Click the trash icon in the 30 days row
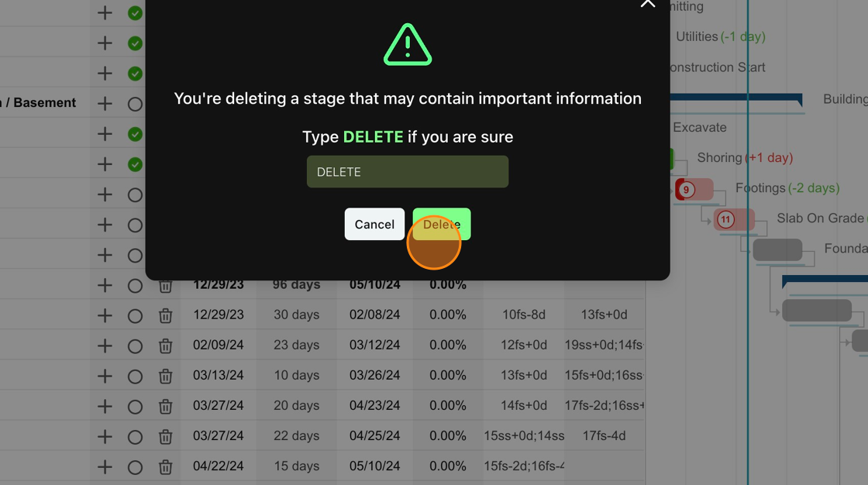 (x=165, y=315)
